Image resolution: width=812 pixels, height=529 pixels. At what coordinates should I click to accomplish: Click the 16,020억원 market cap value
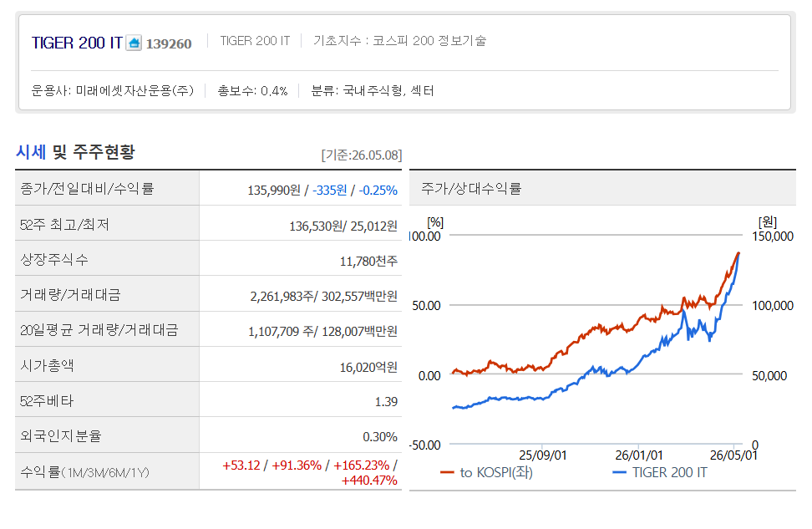click(368, 368)
